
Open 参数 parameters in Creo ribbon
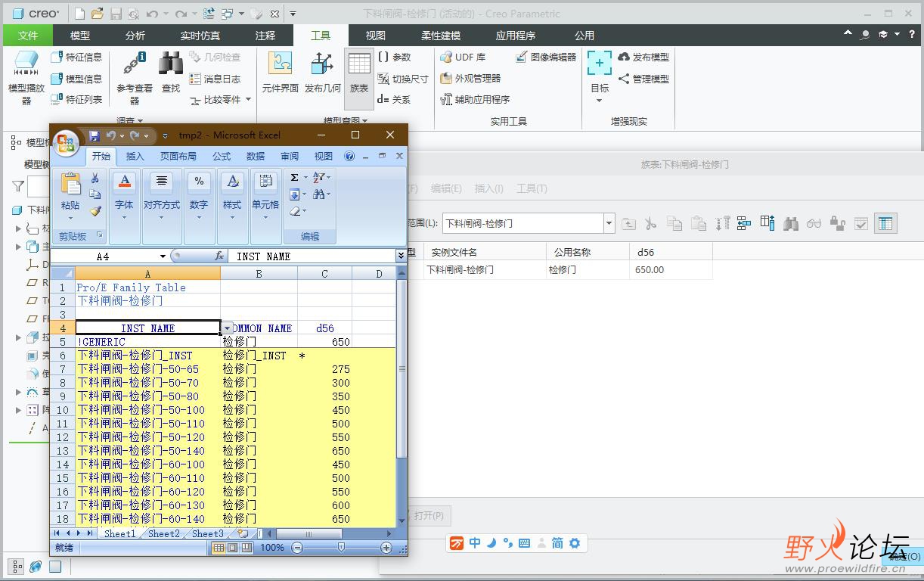[394, 57]
